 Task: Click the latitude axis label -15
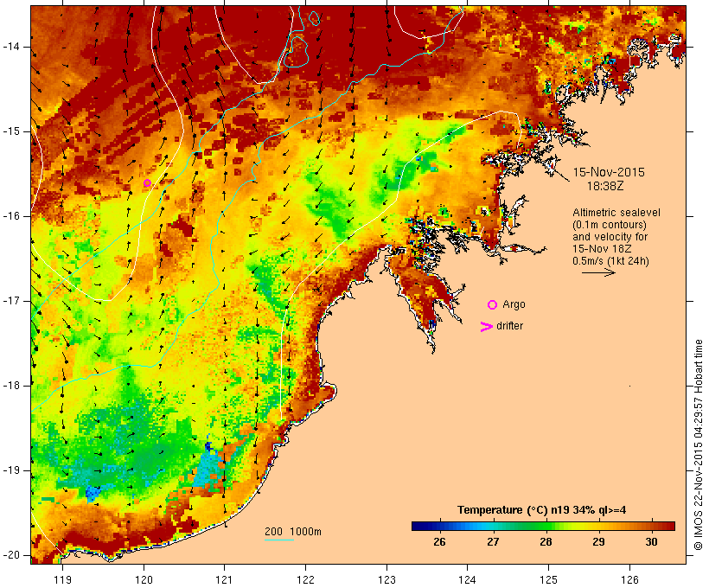click(11, 131)
